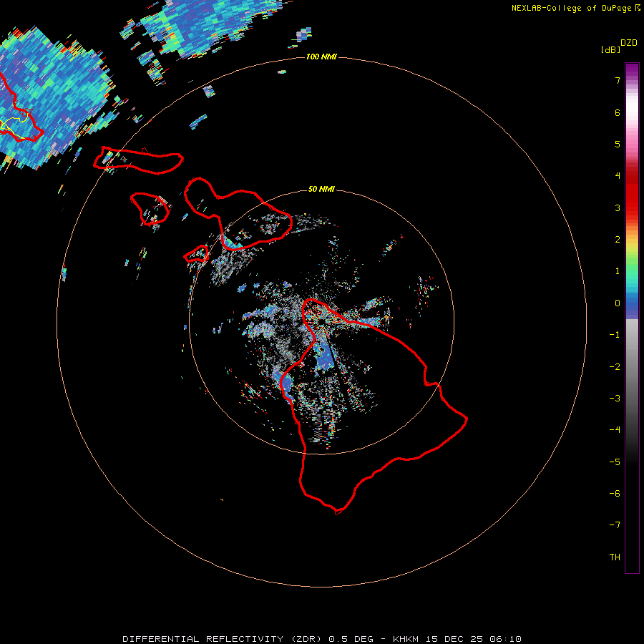The height and width of the screenshot is (644, 644).
Task: Click the -1 value on color scale
Action: 615,335
